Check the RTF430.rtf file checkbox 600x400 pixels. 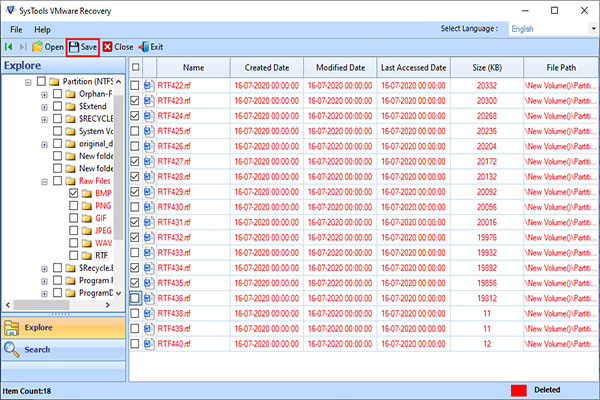pos(135,207)
